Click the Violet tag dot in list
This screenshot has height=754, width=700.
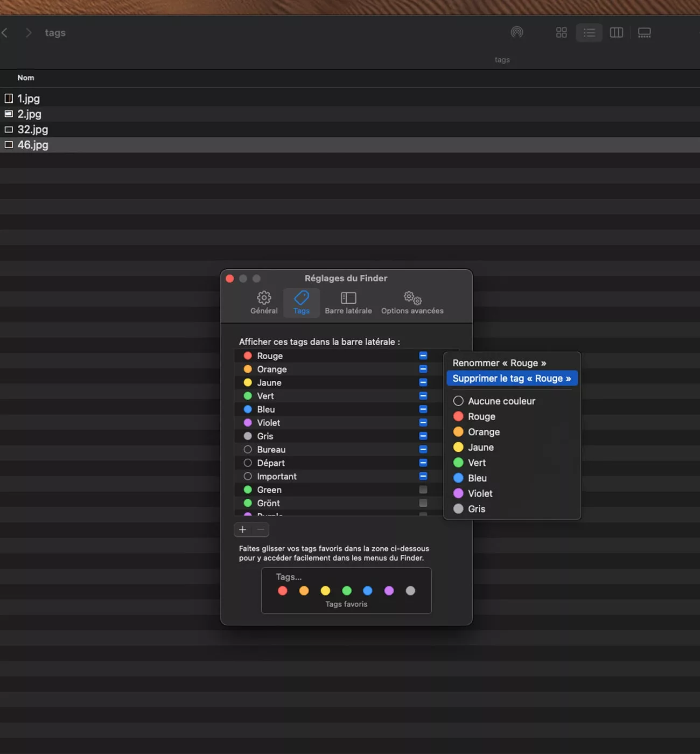click(248, 423)
